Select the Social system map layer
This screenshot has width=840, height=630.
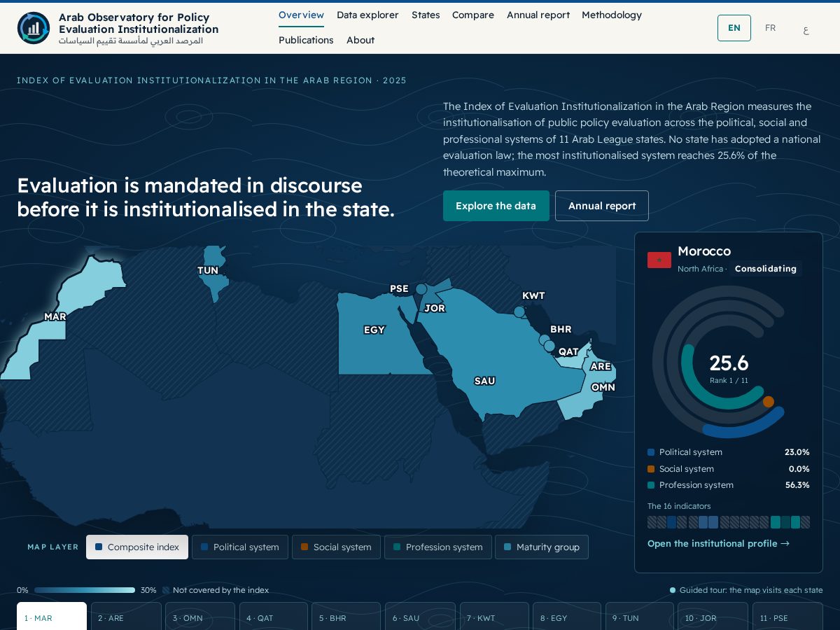coord(336,547)
